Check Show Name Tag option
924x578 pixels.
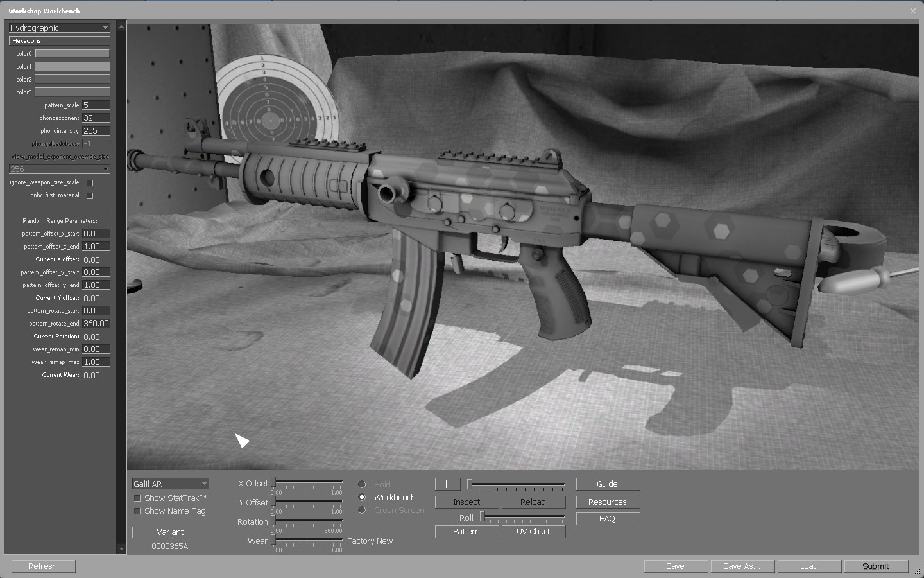click(137, 511)
